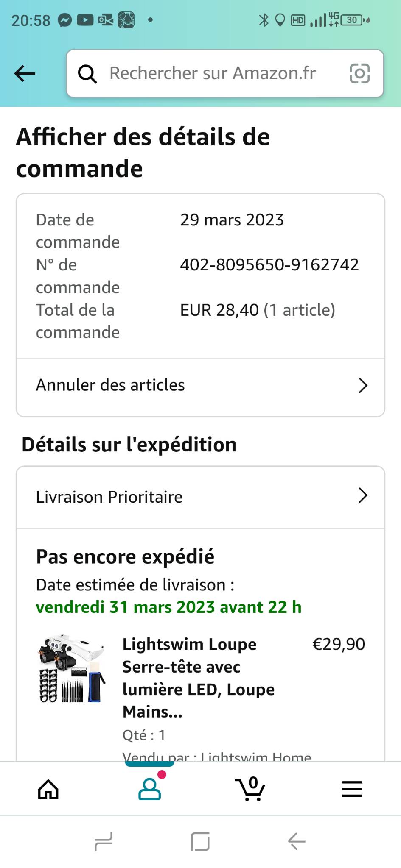Expand Livraison Prioritaire chevron

point(362,495)
